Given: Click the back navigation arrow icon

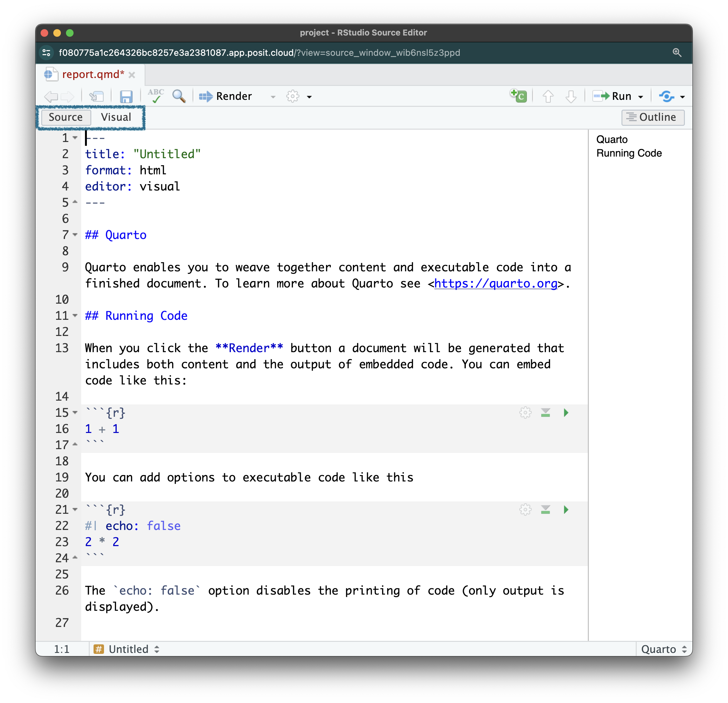Looking at the screenshot, I should coord(51,97).
